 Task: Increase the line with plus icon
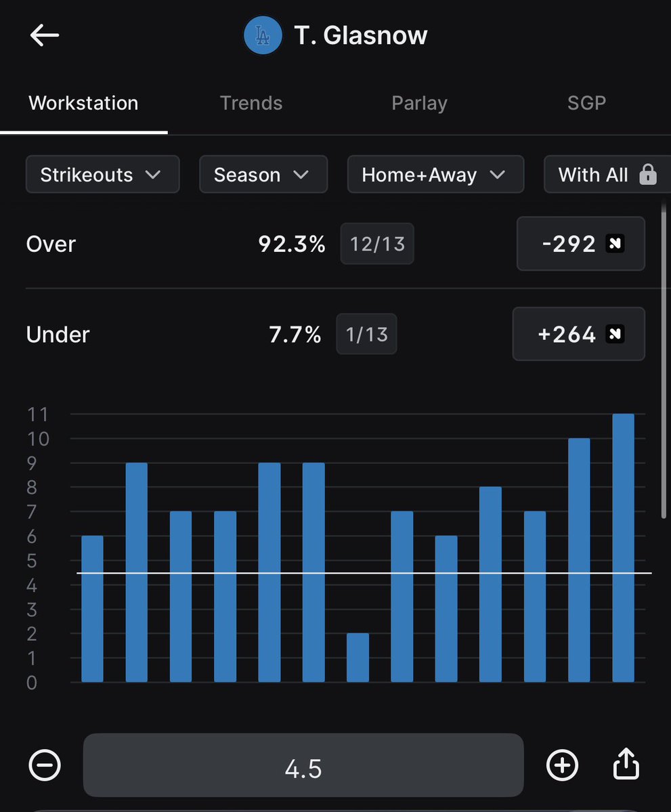tap(562, 765)
